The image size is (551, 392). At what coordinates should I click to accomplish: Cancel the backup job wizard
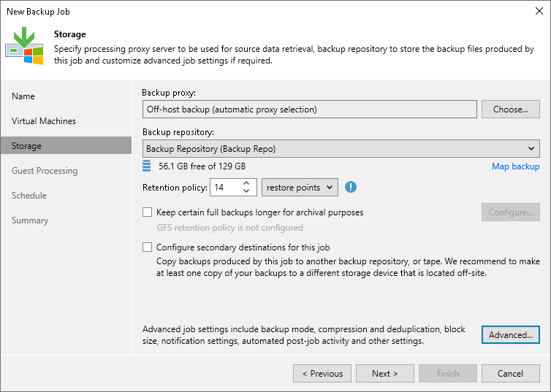click(x=510, y=373)
